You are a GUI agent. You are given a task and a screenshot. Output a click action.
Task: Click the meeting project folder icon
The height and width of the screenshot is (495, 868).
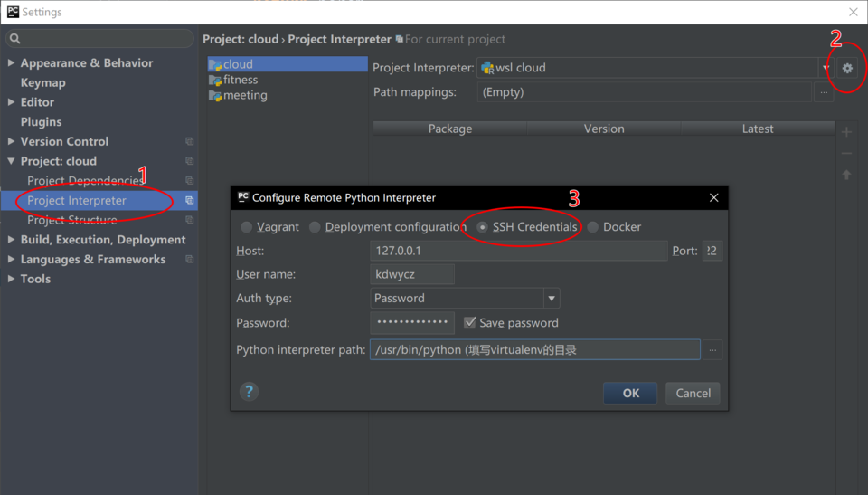[215, 96]
